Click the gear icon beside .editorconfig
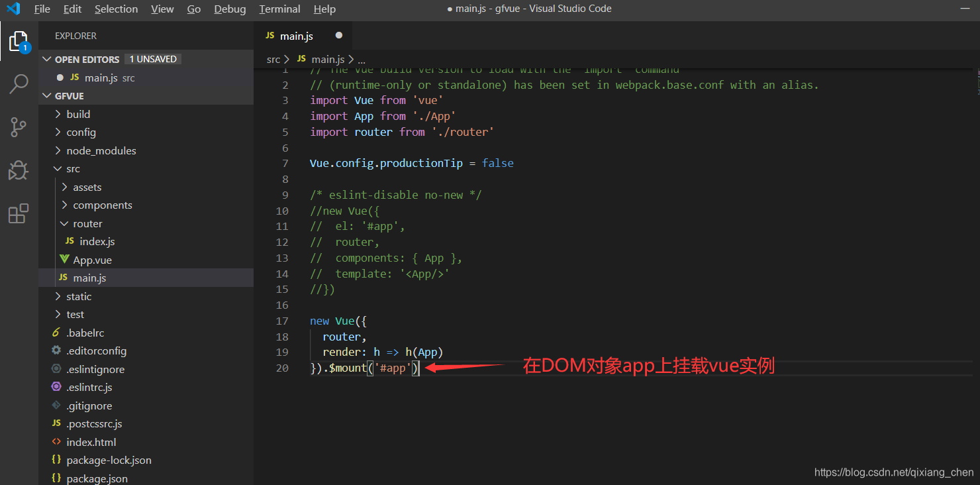The image size is (980, 485). point(56,350)
